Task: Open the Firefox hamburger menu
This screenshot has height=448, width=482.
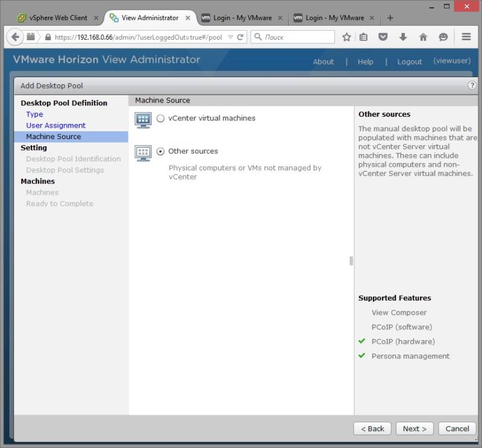Action: pos(466,37)
